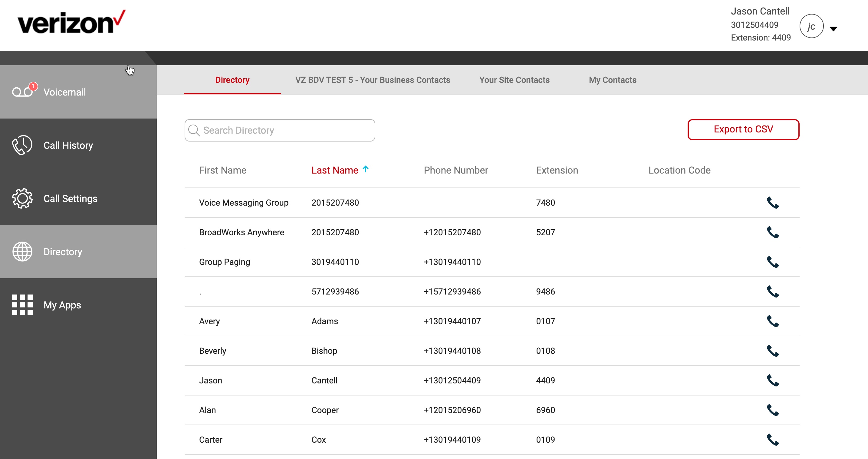Viewport: 868px width, 459px height.
Task: Click the phone icon next to Jason Cantell
Action: click(773, 380)
